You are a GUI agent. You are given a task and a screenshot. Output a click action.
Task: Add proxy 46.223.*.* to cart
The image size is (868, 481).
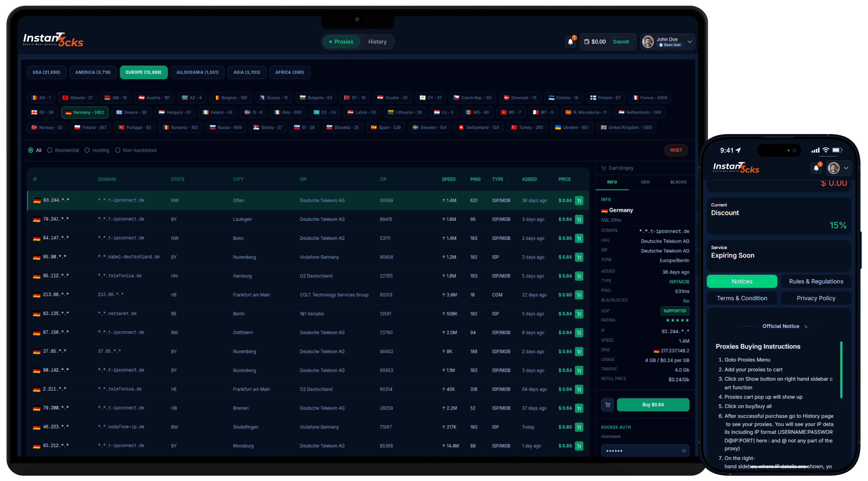click(x=579, y=427)
